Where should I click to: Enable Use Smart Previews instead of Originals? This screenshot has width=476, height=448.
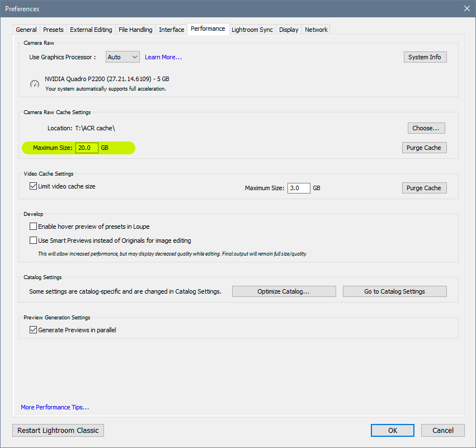[32, 240]
